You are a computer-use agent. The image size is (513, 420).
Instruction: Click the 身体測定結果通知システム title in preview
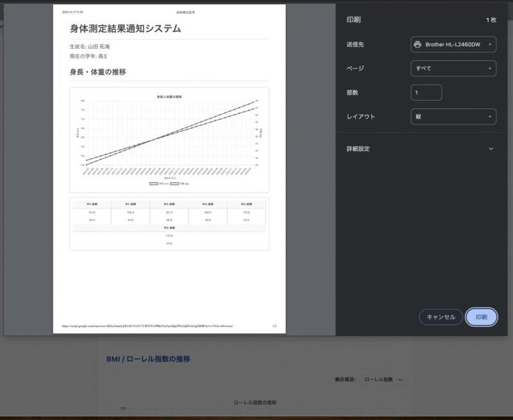(125, 29)
